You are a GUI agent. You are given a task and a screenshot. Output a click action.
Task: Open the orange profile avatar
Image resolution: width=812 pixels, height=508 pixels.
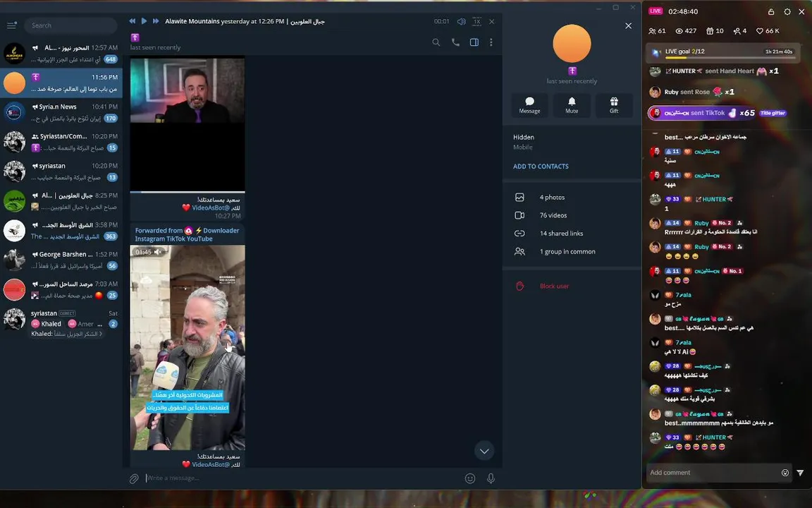point(572,44)
